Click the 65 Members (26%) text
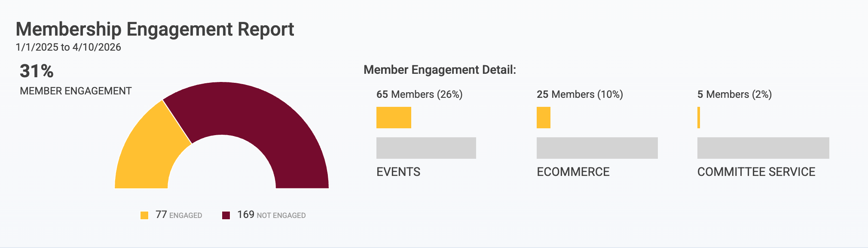Image resolution: width=868 pixels, height=248 pixels. click(419, 94)
